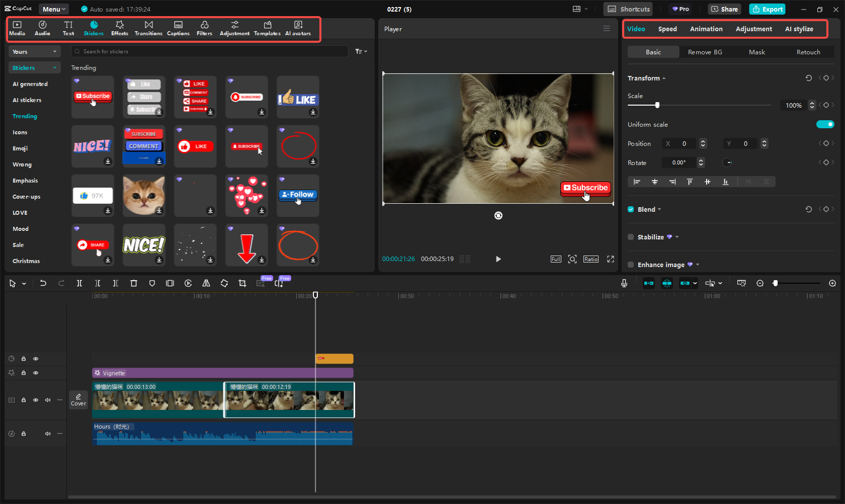845x504 pixels.
Task: Toggle Uniform scale off
Action: point(825,124)
